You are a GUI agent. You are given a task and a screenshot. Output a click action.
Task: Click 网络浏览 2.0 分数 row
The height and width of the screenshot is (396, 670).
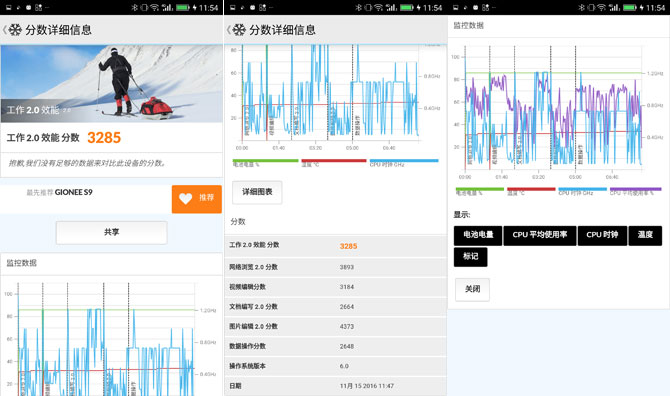pos(335,267)
